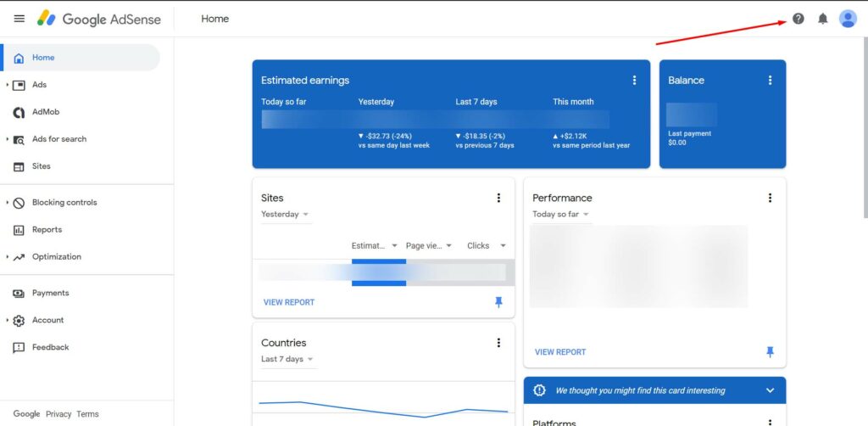
Task: Click the Sites icon in sidebar
Action: pos(19,166)
